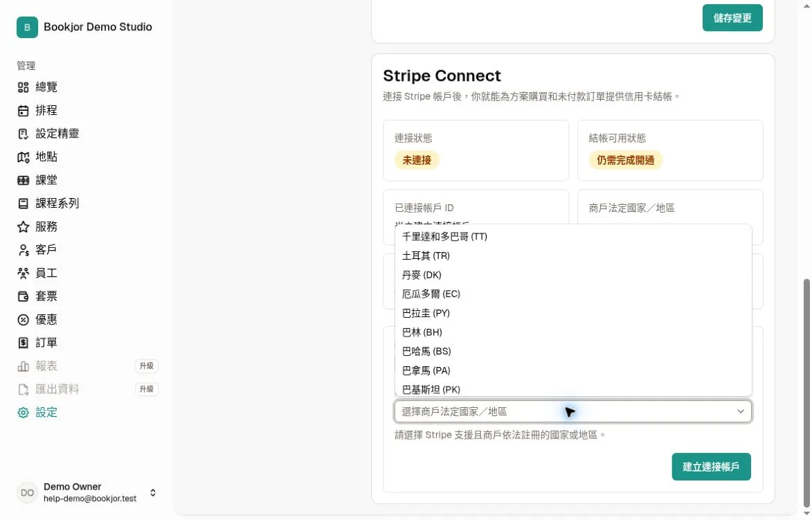
Task: Pick 巴哈馬 (BS) option
Action: click(x=572, y=352)
